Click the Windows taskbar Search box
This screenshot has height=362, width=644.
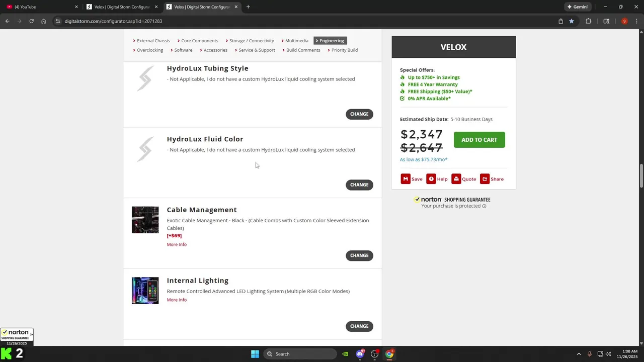click(x=300, y=354)
